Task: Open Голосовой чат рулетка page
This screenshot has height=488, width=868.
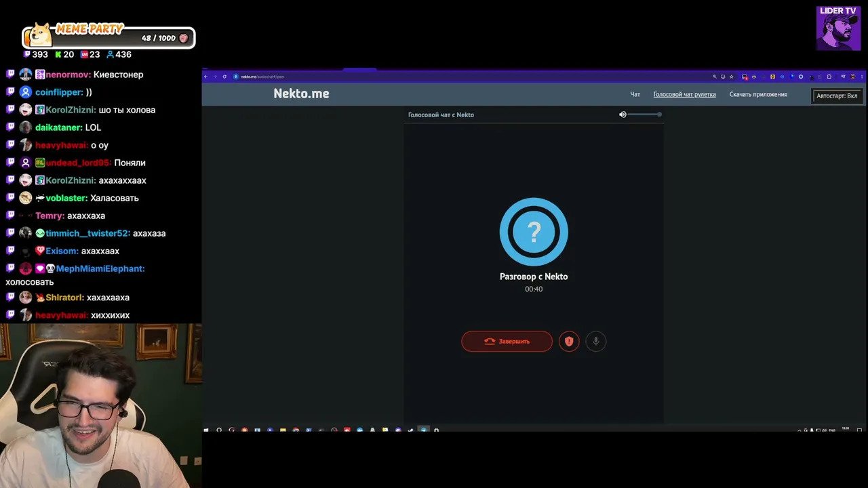Action: point(684,94)
